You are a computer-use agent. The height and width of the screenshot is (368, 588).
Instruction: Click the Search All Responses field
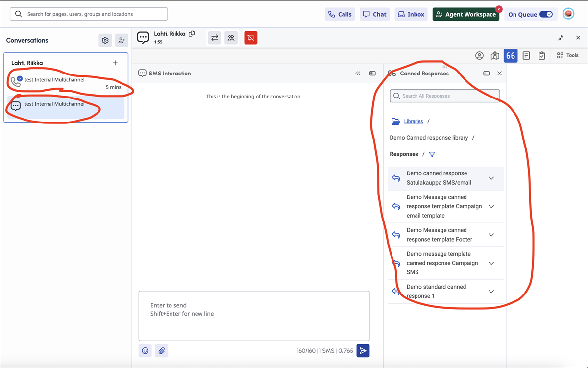(x=445, y=96)
